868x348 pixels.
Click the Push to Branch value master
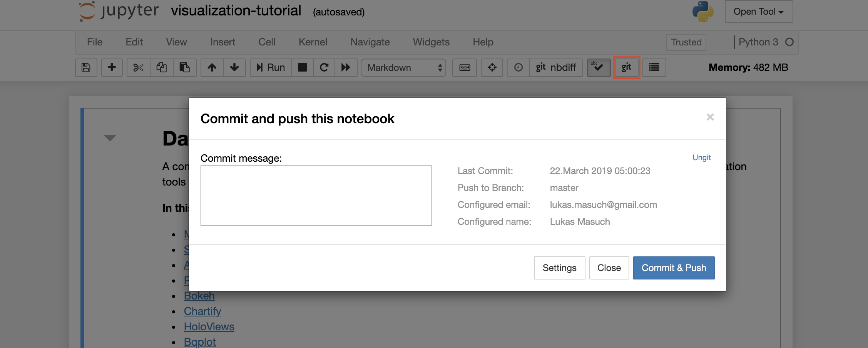pyautogui.click(x=564, y=188)
